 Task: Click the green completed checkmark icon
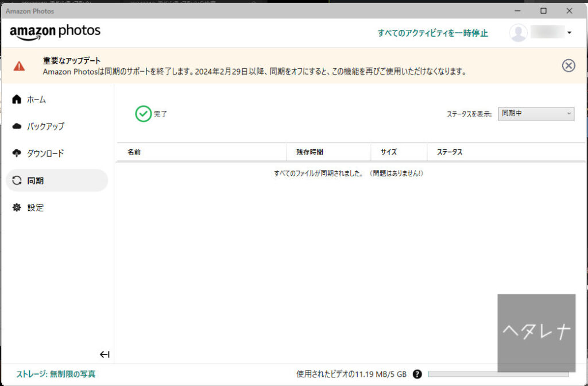coord(143,114)
